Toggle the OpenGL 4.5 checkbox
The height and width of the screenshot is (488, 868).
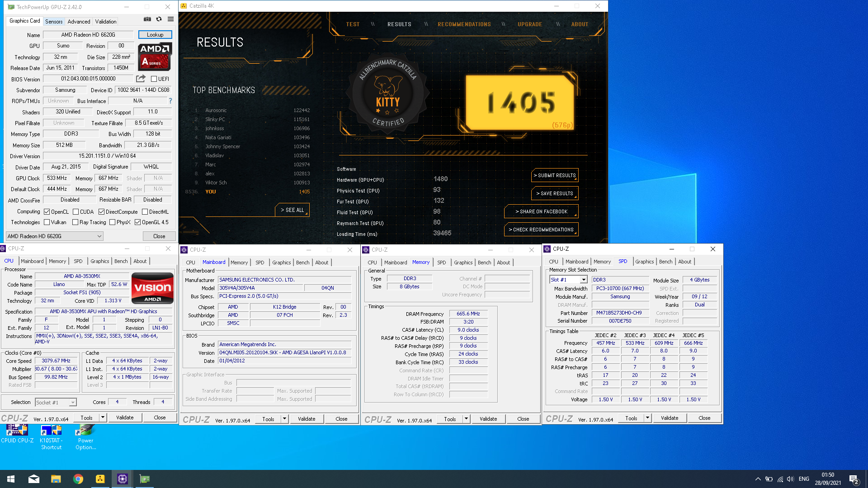137,222
